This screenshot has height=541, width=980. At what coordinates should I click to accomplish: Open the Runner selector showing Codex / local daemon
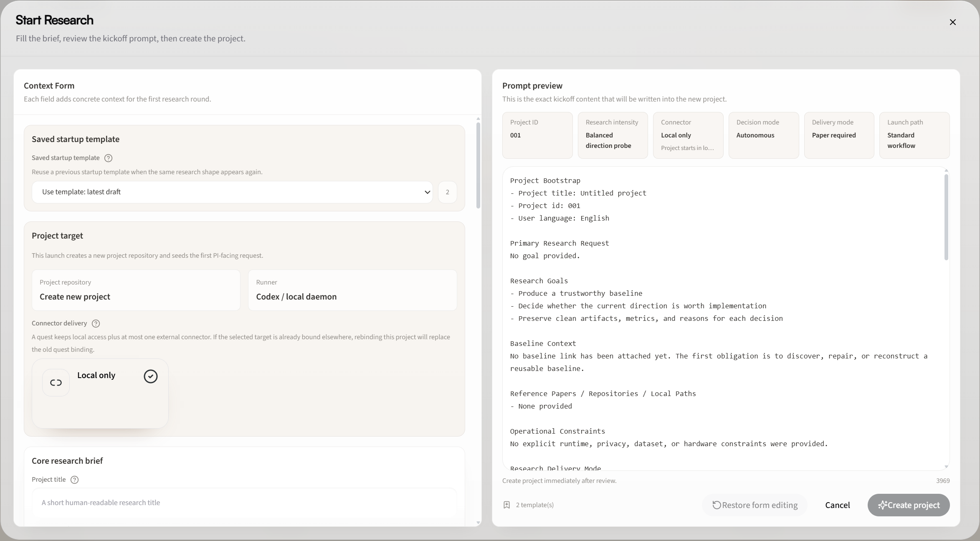click(352, 290)
